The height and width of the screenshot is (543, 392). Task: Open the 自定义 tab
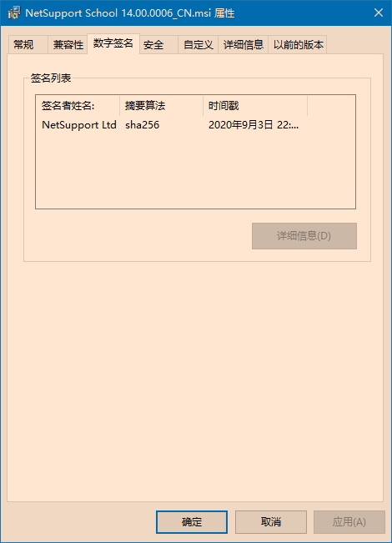[x=198, y=45]
